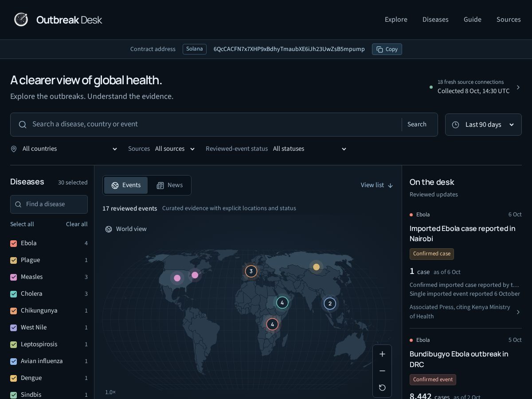Toggle the West Nile checkbox
This screenshot has width=532, height=399.
pos(14,328)
